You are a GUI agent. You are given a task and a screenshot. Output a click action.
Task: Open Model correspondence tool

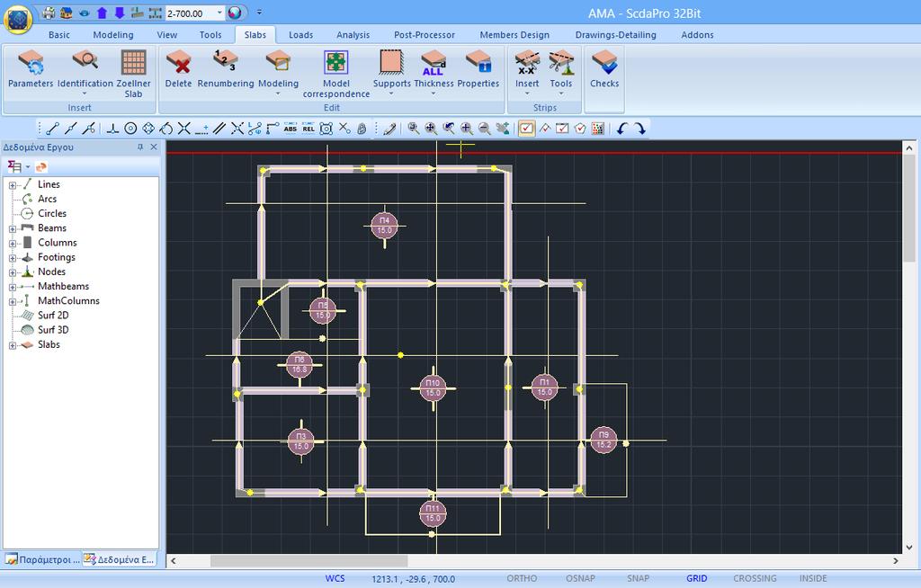pos(336,74)
